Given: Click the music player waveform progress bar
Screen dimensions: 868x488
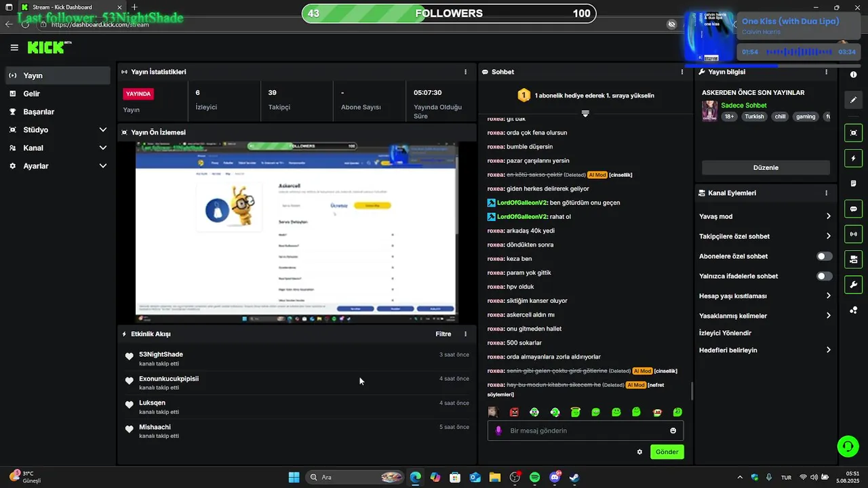Looking at the screenshot, I should (799, 52).
